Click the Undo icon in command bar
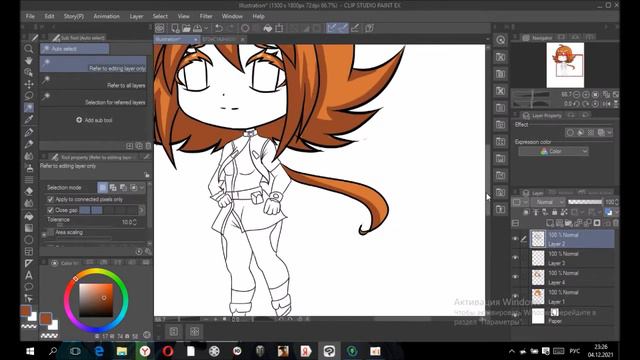Screen dimensions: 640x360 [x=219, y=28]
